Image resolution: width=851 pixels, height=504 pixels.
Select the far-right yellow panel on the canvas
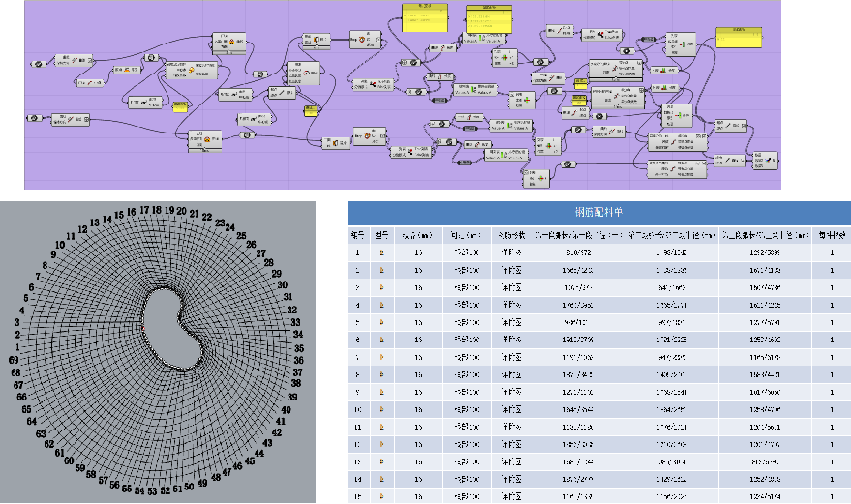(x=739, y=38)
